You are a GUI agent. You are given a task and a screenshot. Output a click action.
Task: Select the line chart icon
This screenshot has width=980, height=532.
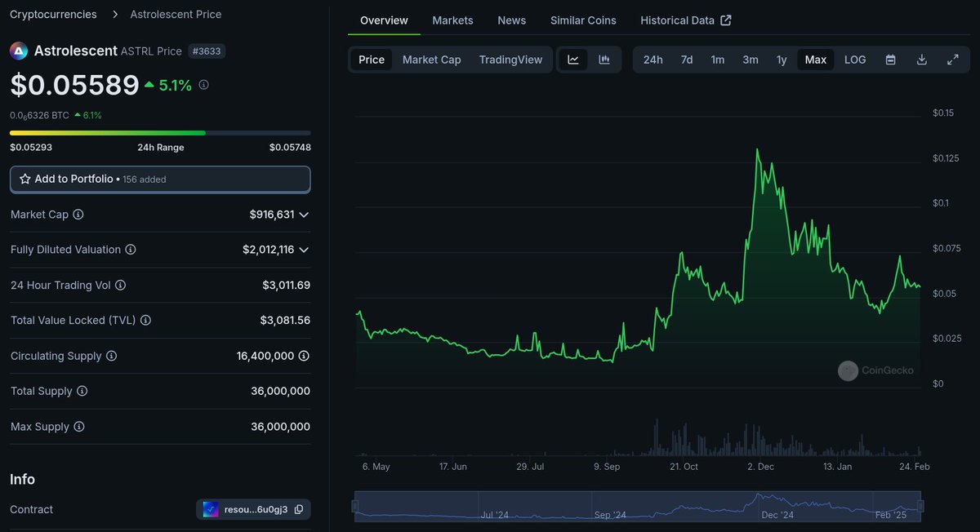573,60
